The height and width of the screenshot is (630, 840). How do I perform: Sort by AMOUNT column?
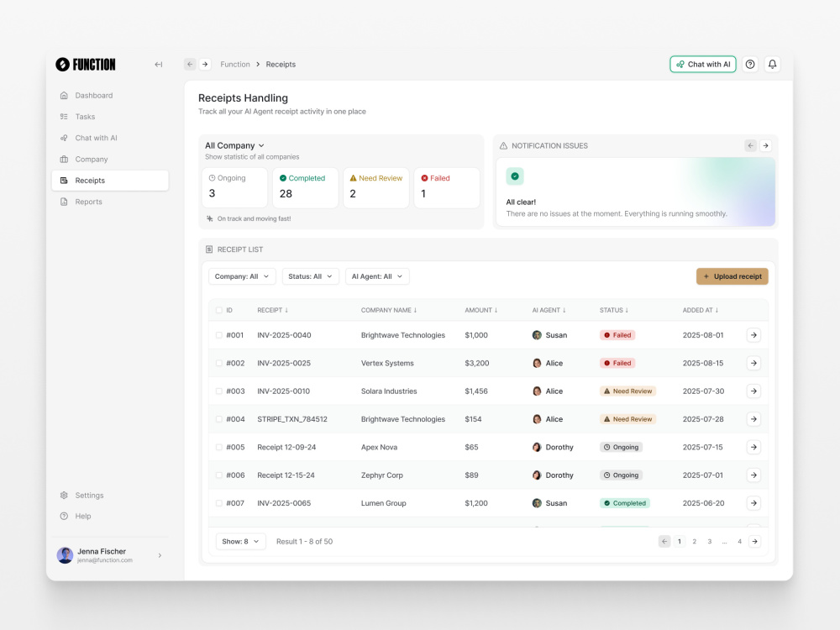click(x=481, y=310)
